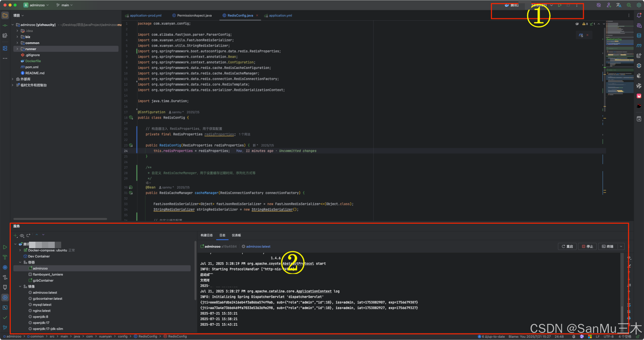
Task: Toggle the eye icon in log side toolbar
Action: click(x=629, y=258)
